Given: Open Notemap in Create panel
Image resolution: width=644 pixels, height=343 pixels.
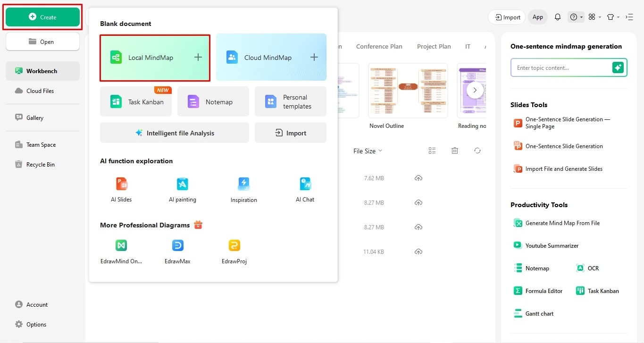Looking at the screenshot, I should pos(213,101).
